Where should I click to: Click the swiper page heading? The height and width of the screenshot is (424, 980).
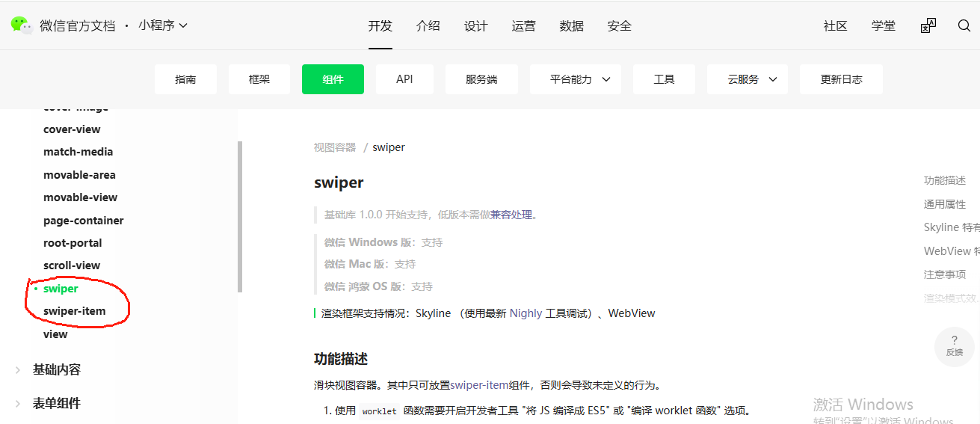pos(339,183)
